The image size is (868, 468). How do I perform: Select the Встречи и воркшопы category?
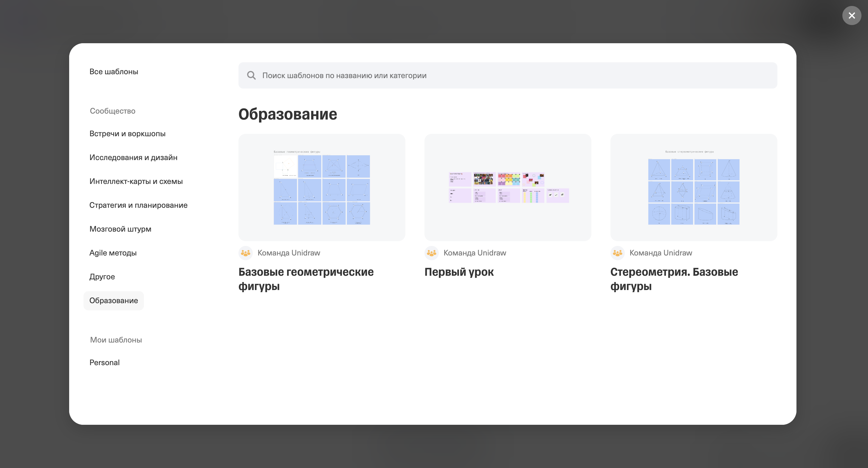coord(127,134)
